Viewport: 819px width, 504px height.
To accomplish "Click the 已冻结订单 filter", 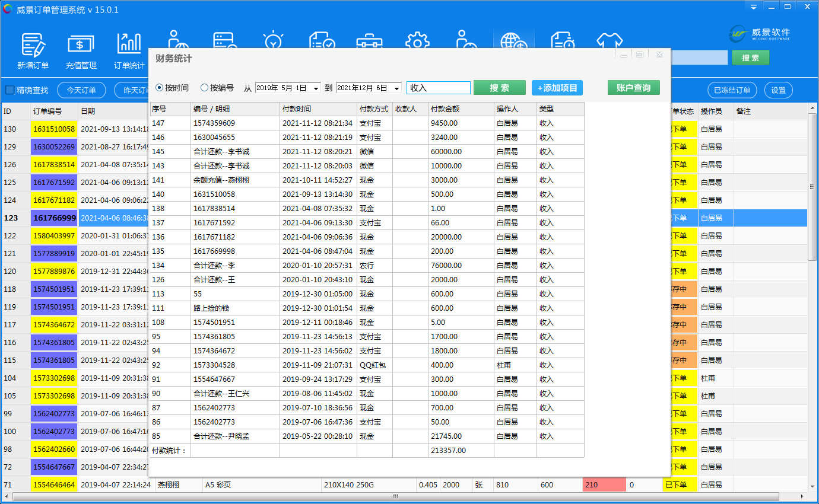I will pos(732,90).
